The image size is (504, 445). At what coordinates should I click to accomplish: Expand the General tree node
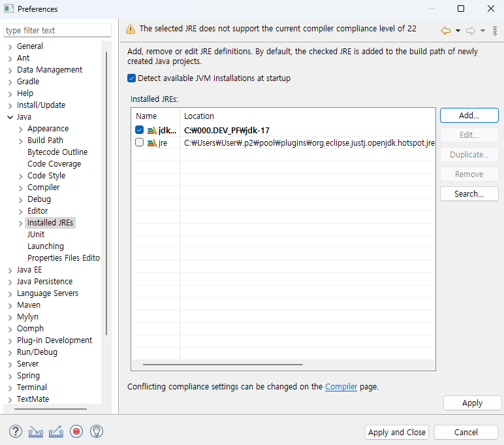point(10,47)
